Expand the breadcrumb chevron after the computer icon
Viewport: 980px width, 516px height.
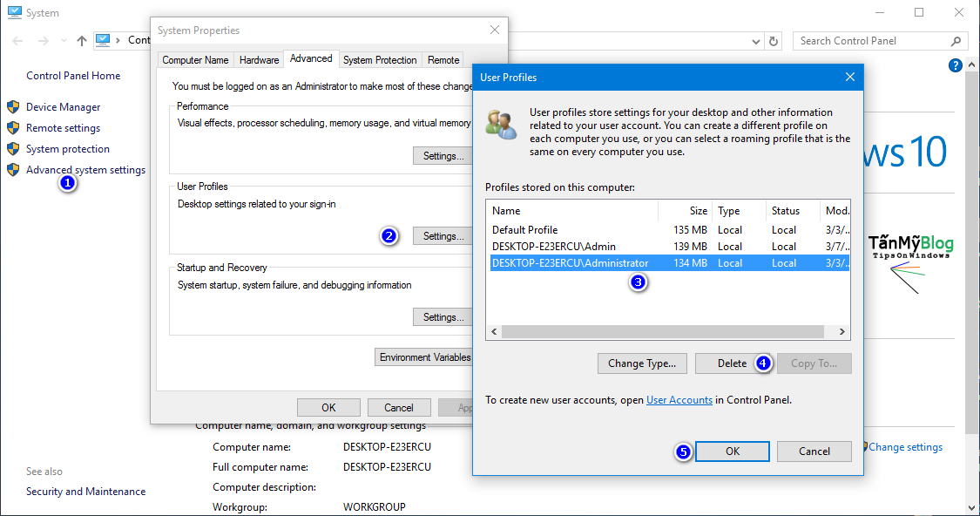click(x=117, y=39)
